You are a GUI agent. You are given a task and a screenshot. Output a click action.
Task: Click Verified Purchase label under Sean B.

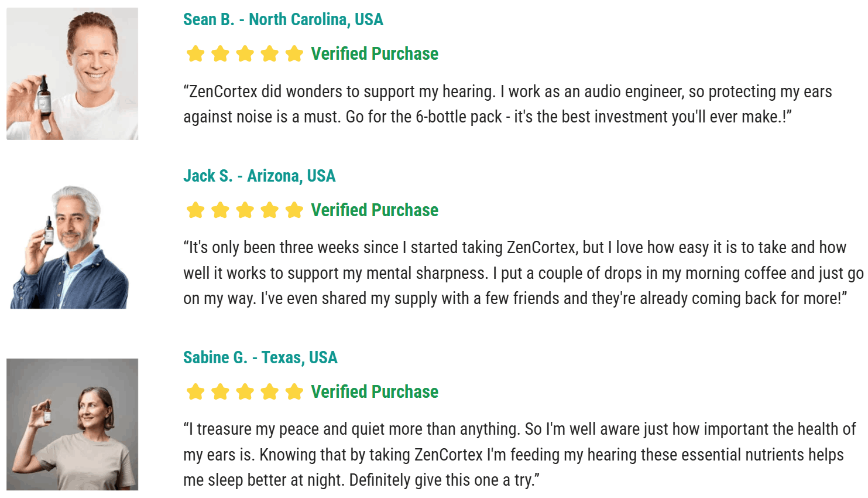(375, 54)
